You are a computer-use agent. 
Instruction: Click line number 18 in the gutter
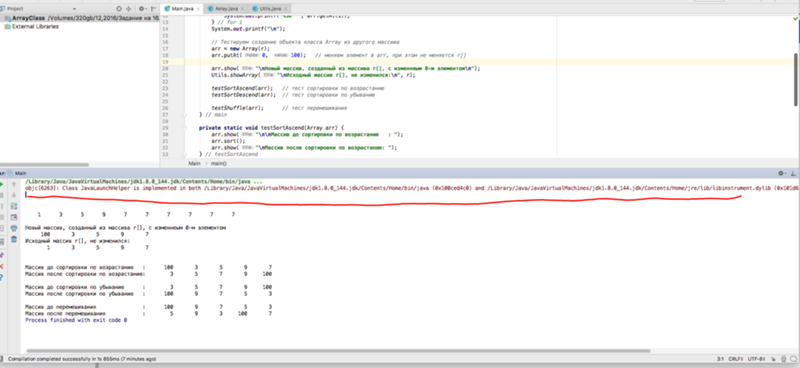pos(165,55)
